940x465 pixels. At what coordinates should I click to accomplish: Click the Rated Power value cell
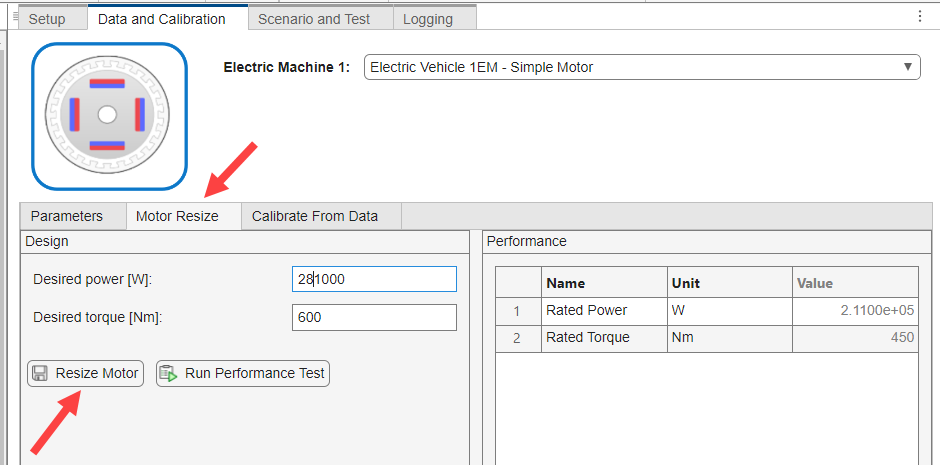(x=855, y=311)
